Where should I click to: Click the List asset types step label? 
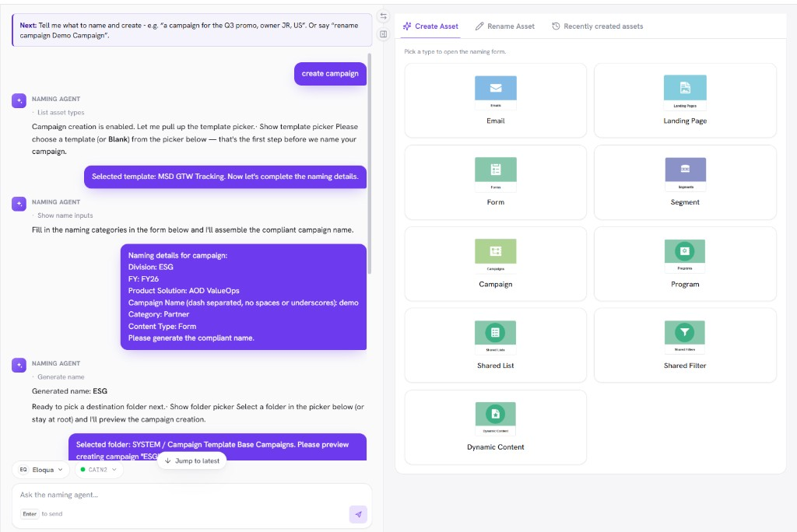[61, 113]
